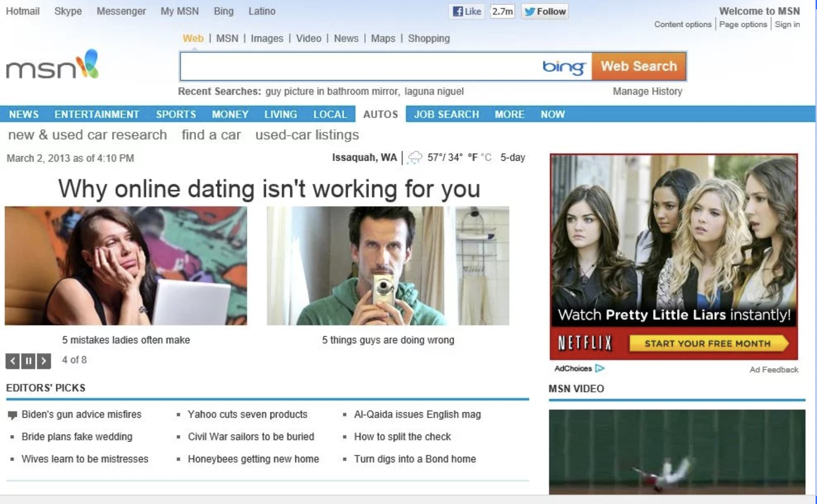
Task: Open new & used car research
Action: 87,135
